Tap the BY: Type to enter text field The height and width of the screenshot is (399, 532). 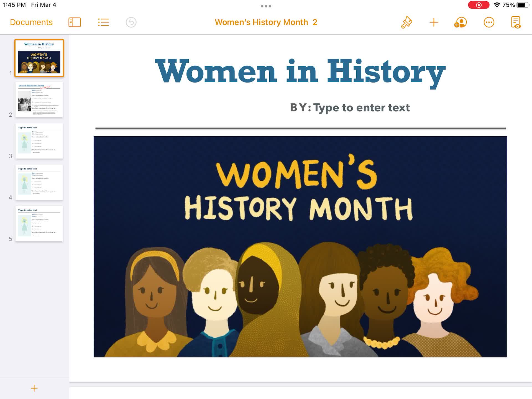pyautogui.click(x=361, y=108)
